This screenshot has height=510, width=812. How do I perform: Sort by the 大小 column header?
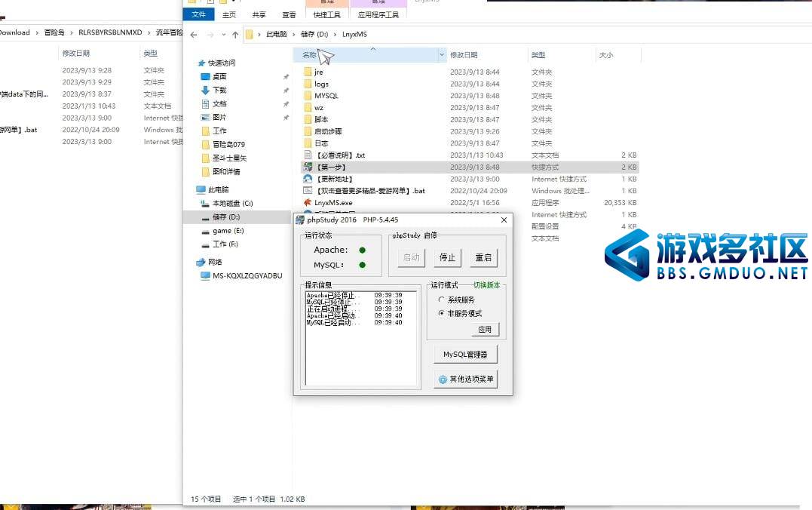coord(606,55)
